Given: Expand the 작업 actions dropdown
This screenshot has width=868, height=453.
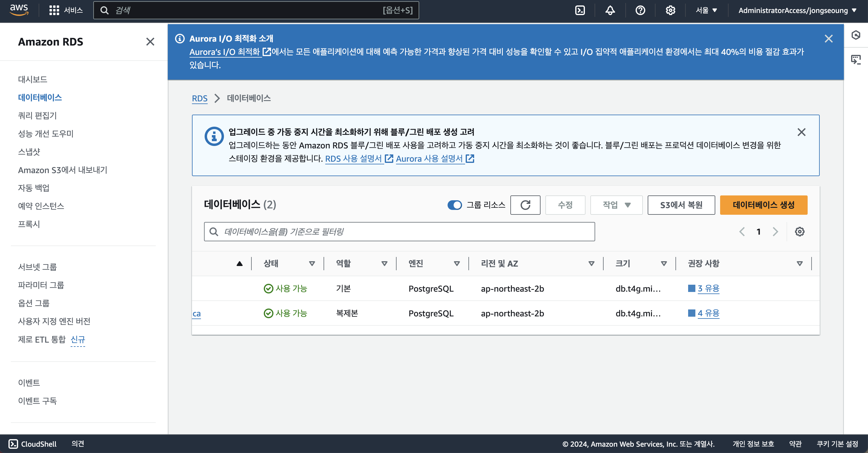Looking at the screenshot, I should point(616,205).
